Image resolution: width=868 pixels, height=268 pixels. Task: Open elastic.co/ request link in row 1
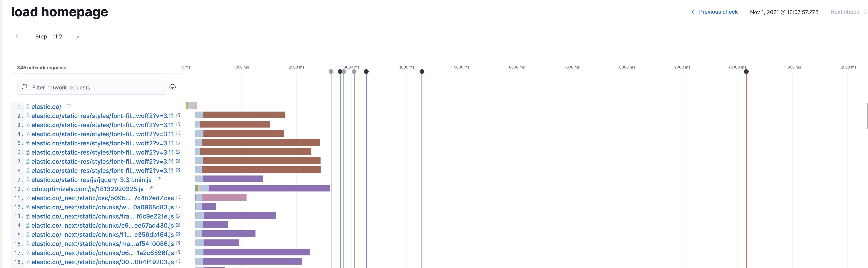coord(47,107)
